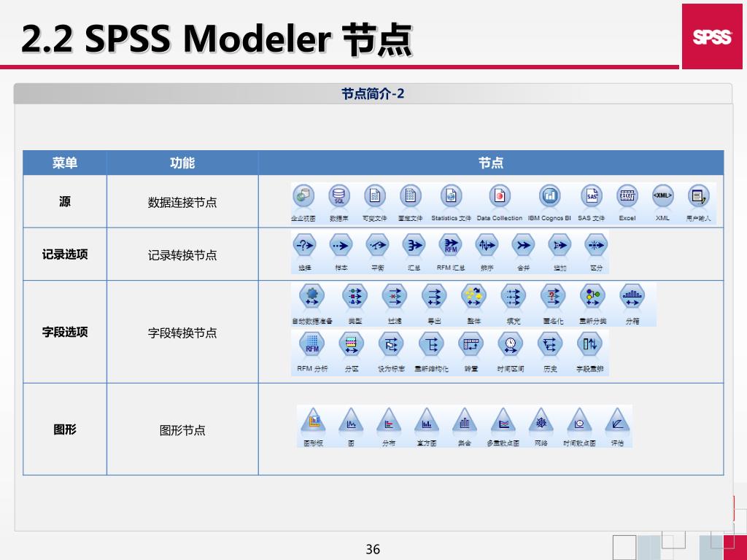Image resolution: width=747 pixels, height=560 pixels.
Task: Select the 直方图 histogram graph node
Action: tap(427, 421)
